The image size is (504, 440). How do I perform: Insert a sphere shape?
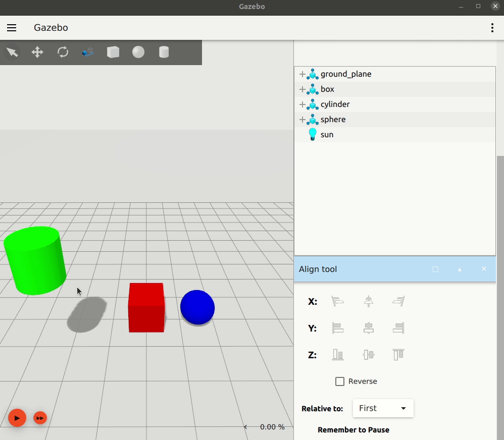pos(138,52)
